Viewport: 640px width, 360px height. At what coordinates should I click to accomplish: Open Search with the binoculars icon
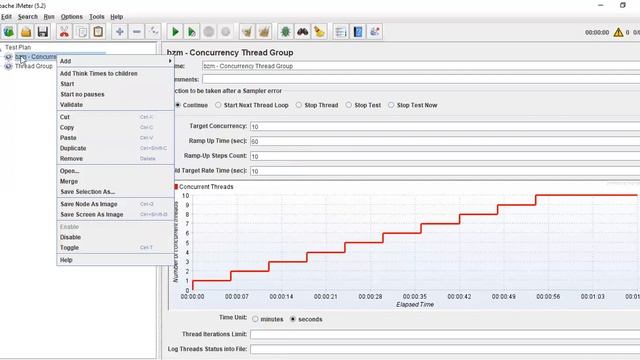click(x=302, y=31)
